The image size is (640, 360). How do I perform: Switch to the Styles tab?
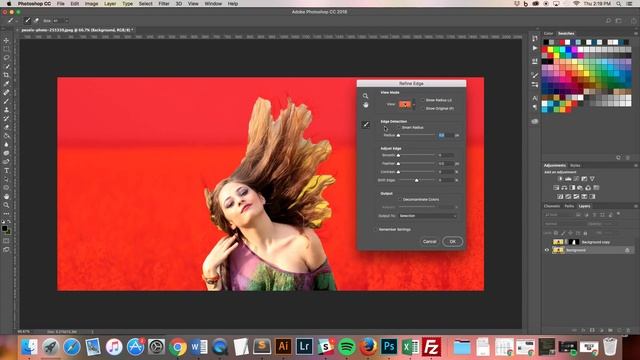[575, 165]
